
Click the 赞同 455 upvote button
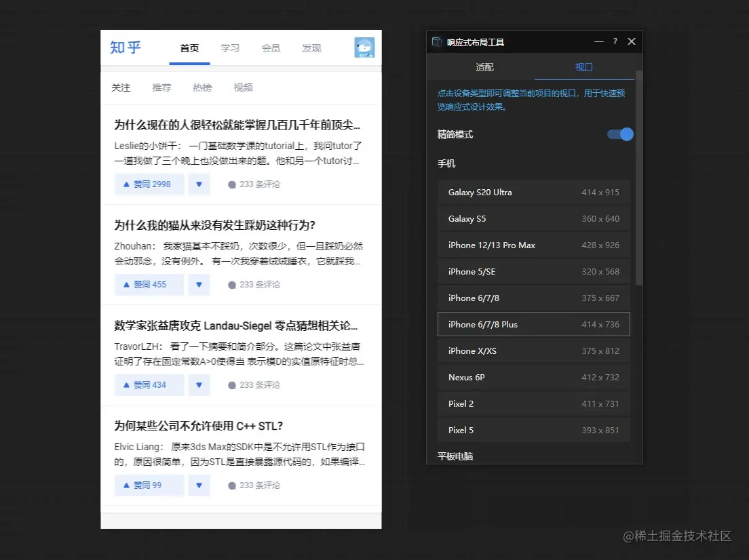(x=149, y=285)
